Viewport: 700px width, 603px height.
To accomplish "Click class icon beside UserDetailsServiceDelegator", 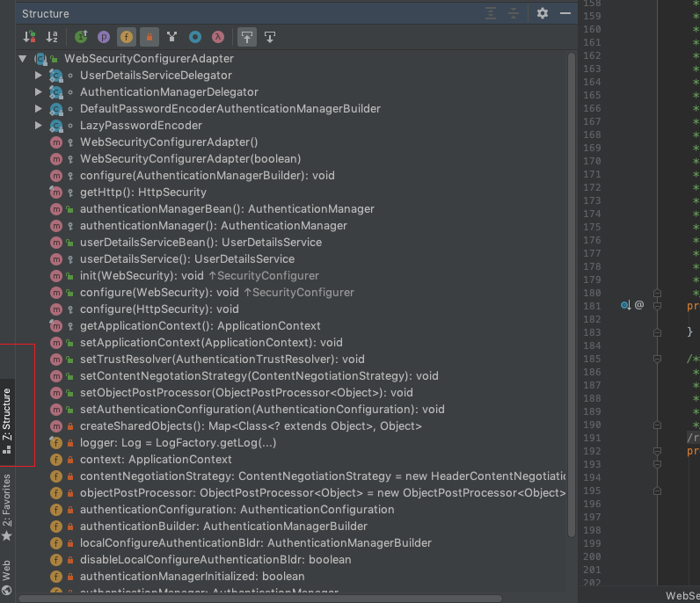I will pos(56,76).
